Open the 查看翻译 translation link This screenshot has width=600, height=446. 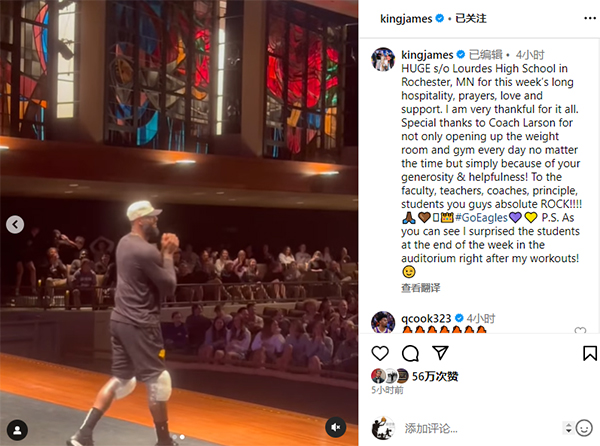420,288
